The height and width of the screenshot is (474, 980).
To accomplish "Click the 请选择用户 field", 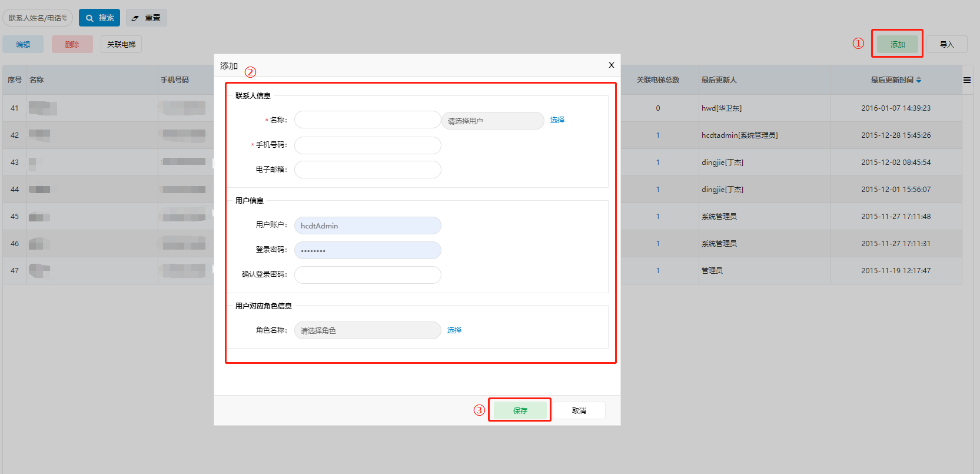I will (x=493, y=121).
